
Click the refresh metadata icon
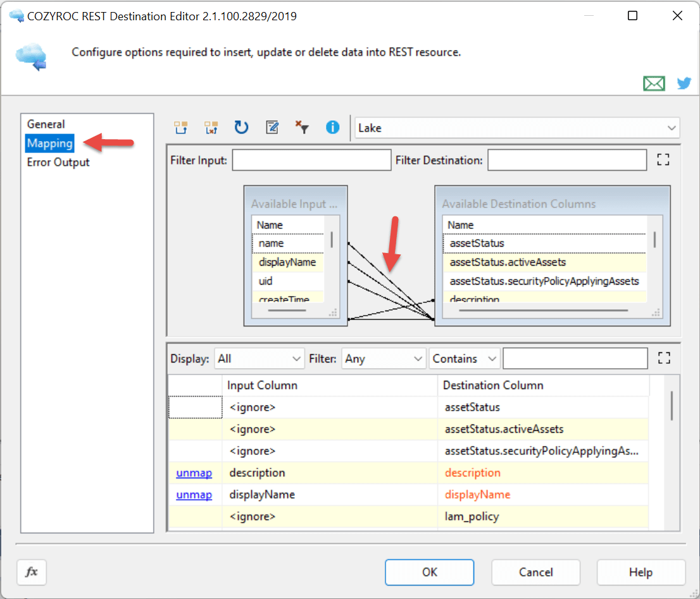[x=242, y=128]
